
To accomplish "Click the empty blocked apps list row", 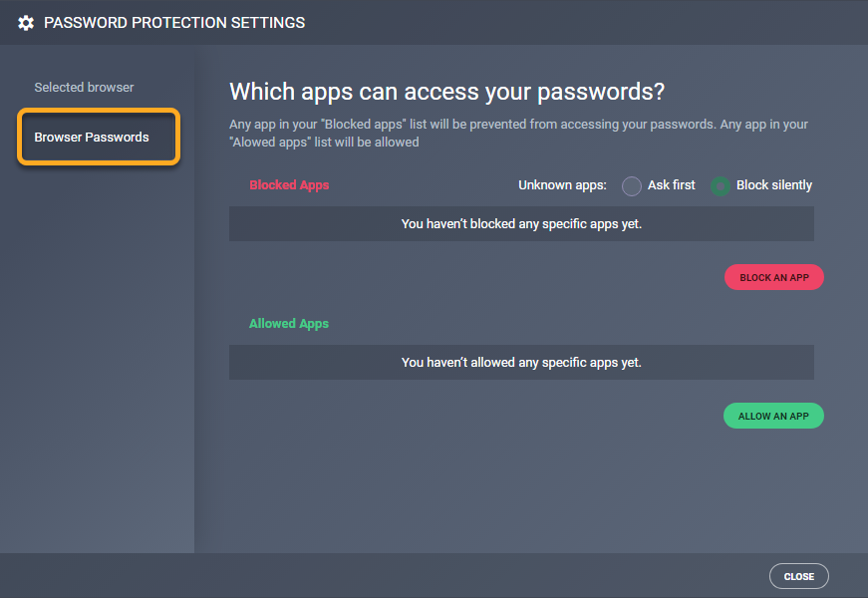I will (x=521, y=224).
